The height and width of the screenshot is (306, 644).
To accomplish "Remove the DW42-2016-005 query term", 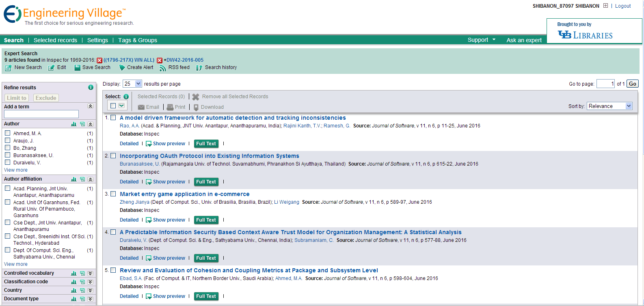I will pyautogui.click(x=160, y=60).
